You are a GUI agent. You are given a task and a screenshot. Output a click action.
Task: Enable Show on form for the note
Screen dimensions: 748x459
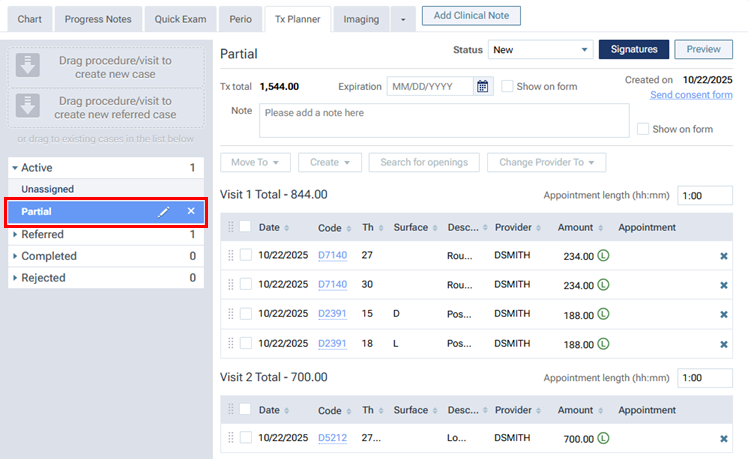pyautogui.click(x=643, y=129)
